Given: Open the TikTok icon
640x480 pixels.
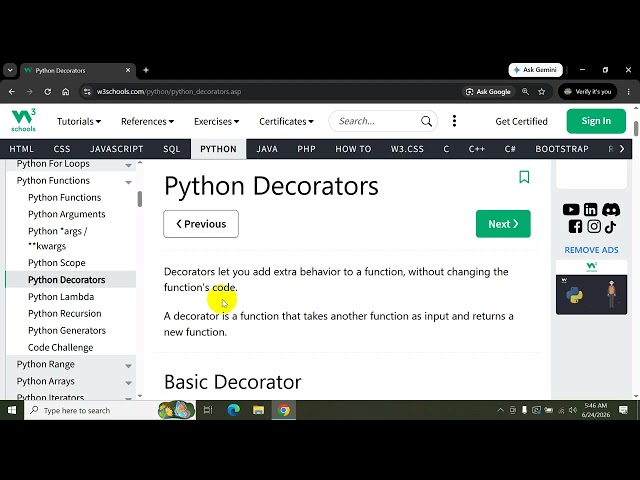Looking at the screenshot, I should coord(611,227).
